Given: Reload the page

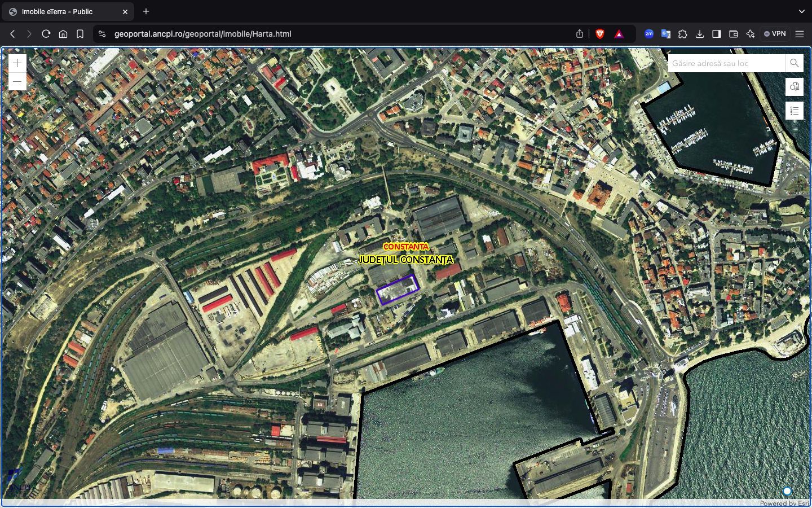Looking at the screenshot, I should click(46, 34).
